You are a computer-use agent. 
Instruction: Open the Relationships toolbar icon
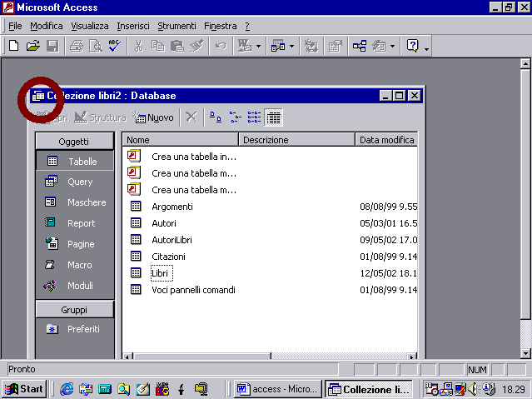[x=360, y=46]
